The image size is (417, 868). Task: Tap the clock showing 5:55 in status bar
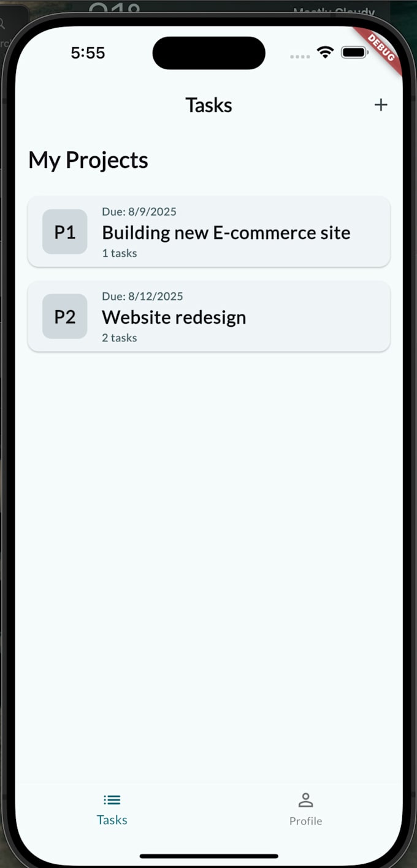pos(88,53)
